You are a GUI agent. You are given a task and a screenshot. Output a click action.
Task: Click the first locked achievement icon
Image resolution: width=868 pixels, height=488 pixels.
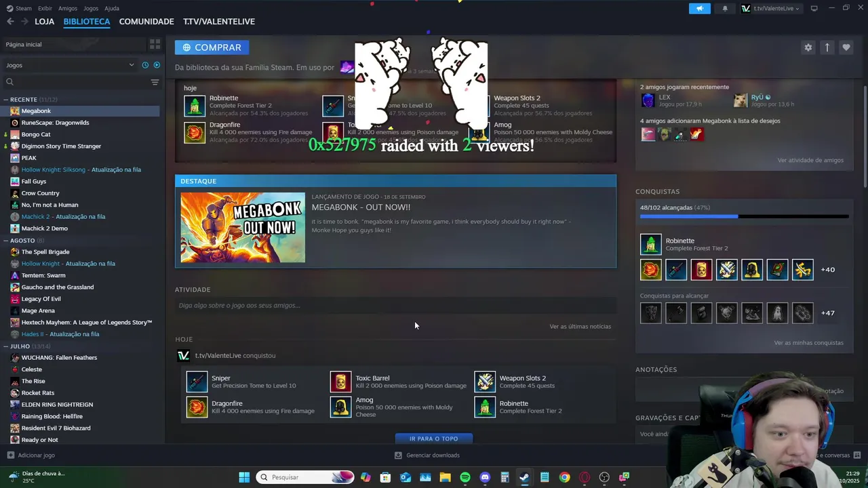coord(650,312)
